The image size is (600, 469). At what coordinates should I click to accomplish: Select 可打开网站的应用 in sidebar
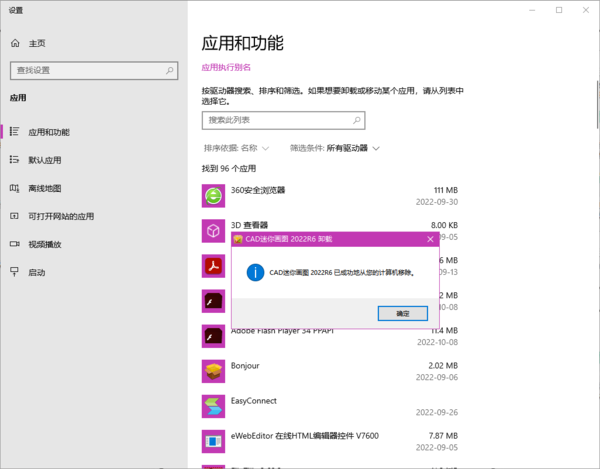click(60, 216)
